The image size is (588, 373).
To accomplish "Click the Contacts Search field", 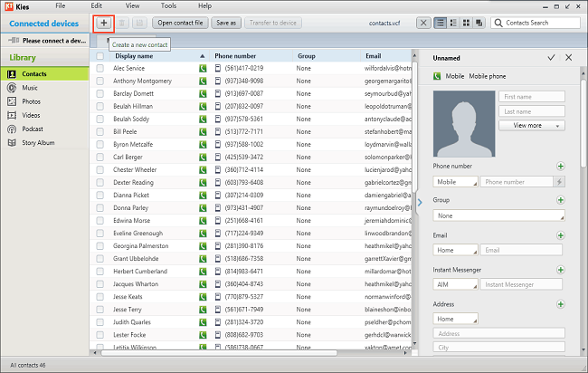I will 536,23.
